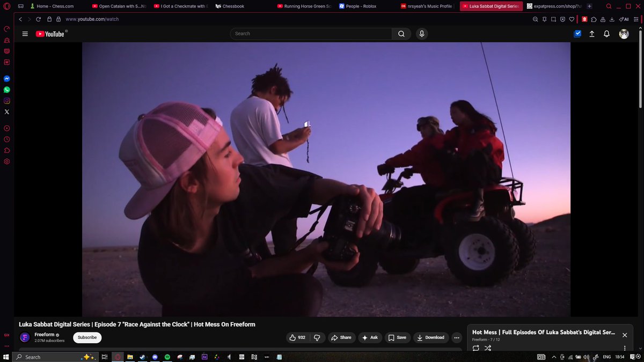Open the Opera AI button
The width and height of the screenshot is (644, 362).
tap(624, 19)
